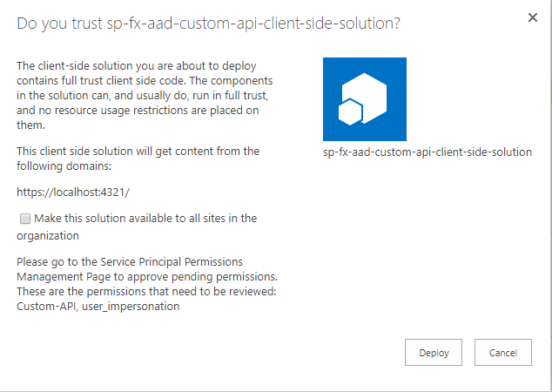Screen dimensions: 552x392
Task: Click the https://localhost:4321/ domain text
Action: [x=73, y=193]
